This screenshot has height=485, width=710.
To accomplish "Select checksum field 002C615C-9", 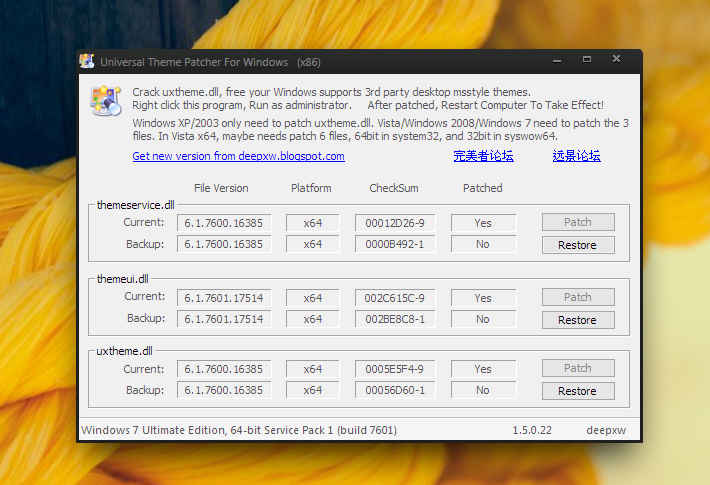I will (x=395, y=298).
